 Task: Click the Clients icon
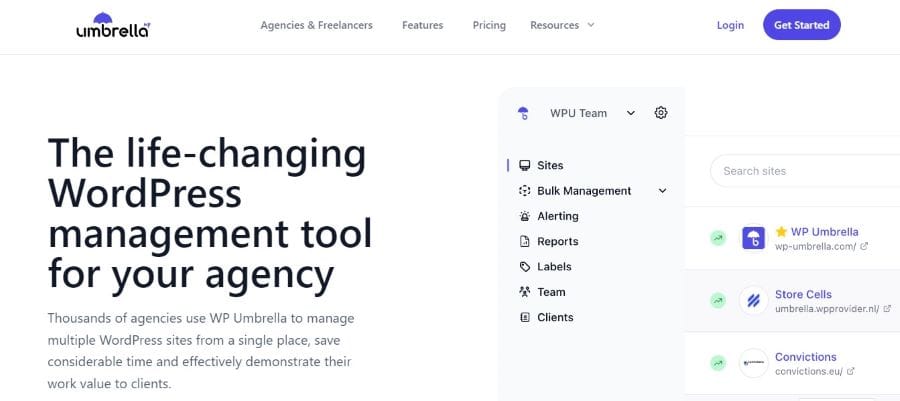(524, 317)
